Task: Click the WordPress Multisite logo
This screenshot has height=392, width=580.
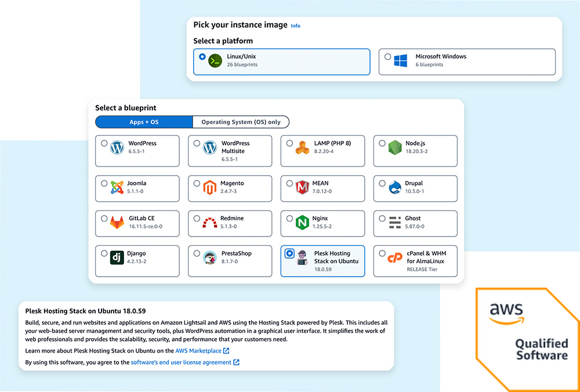Action: click(x=210, y=147)
